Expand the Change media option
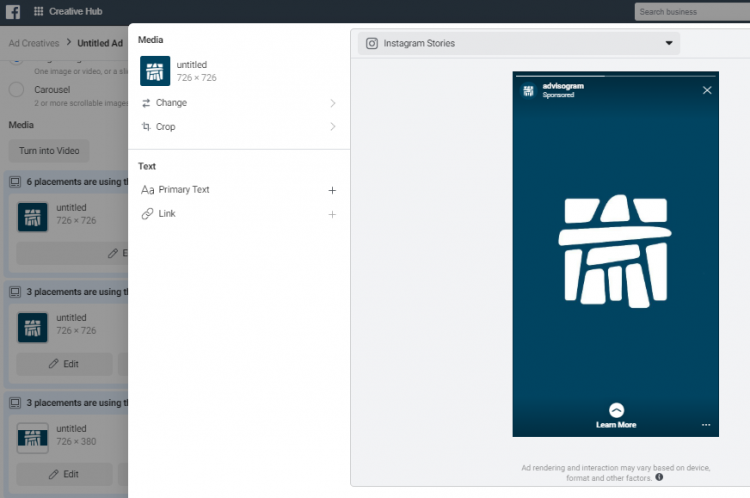 tap(238, 103)
